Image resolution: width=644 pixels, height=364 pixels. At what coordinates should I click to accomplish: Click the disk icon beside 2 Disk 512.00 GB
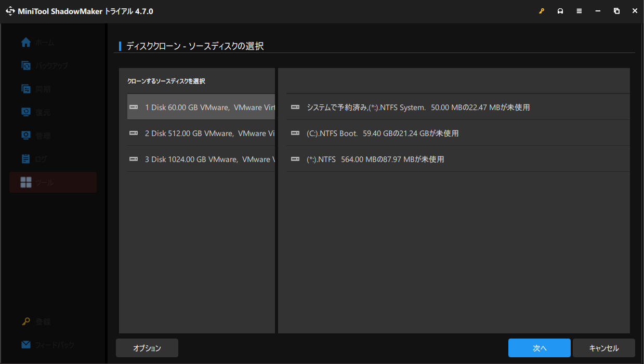(134, 133)
